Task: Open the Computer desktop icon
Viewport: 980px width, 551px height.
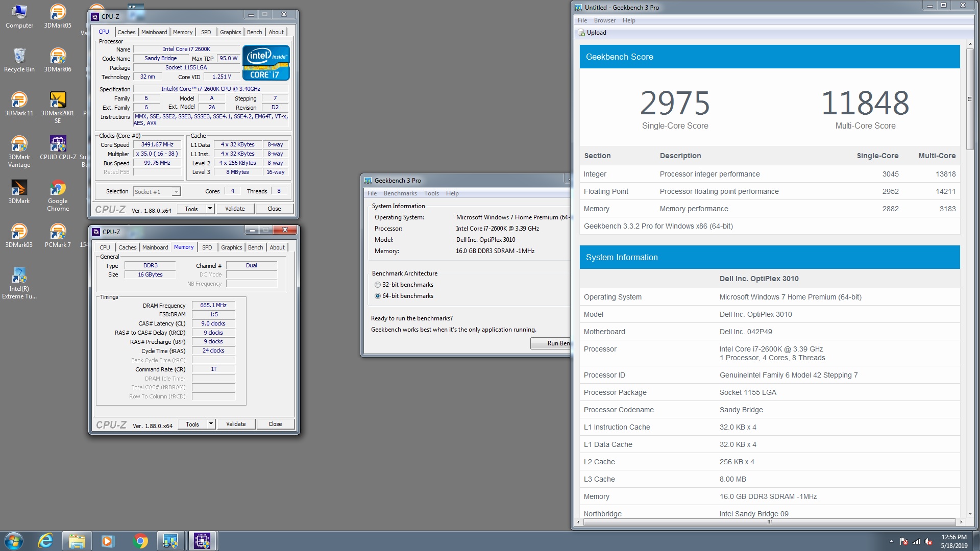Action: 19,16
